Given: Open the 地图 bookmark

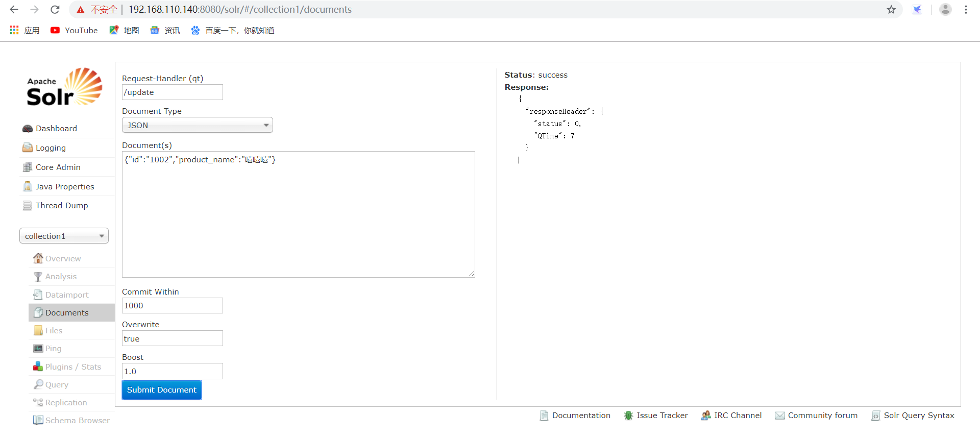Looking at the screenshot, I should click(124, 31).
